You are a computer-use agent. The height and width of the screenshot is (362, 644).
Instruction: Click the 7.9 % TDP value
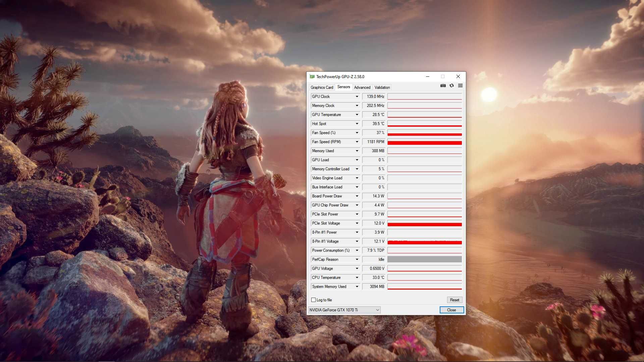374,250
